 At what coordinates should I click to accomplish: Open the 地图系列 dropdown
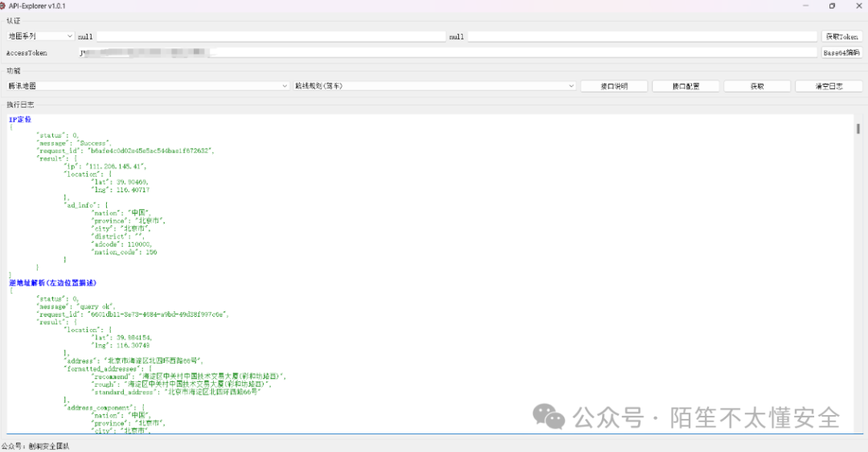click(40, 36)
